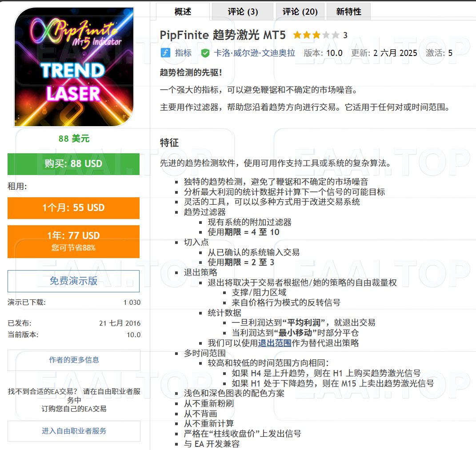The image size is (476, 450).
Task: Click 进入自由职业者服务 button
Action: click(74, 431)
